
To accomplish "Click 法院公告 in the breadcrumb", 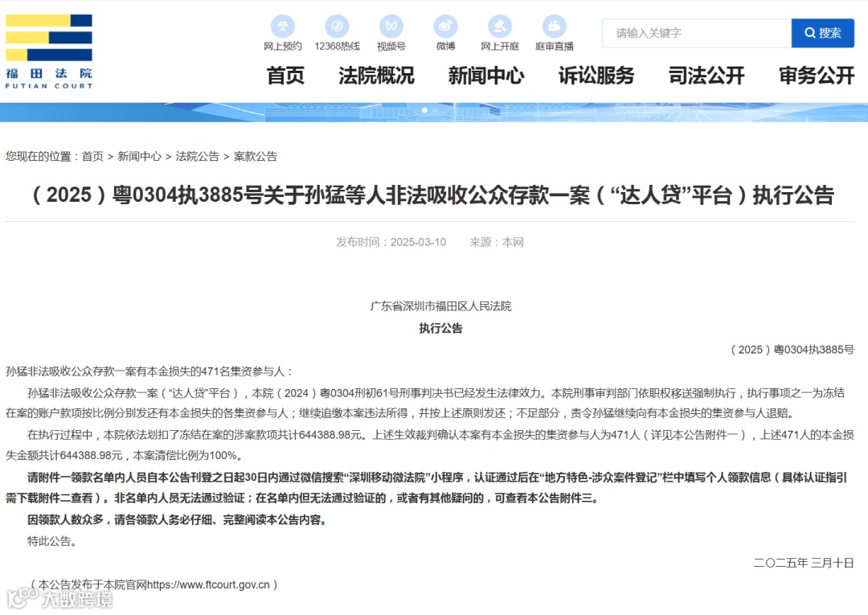I will coord(198,157).
